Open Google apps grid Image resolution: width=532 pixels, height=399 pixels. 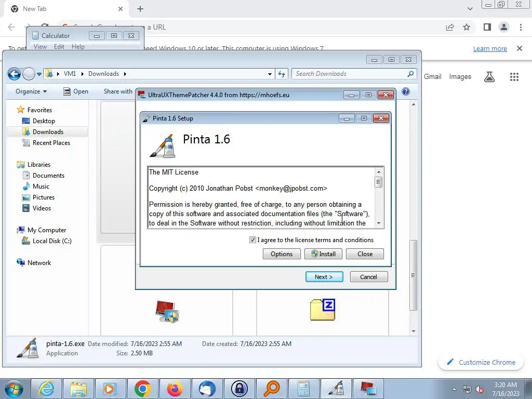tap(514, 77)
